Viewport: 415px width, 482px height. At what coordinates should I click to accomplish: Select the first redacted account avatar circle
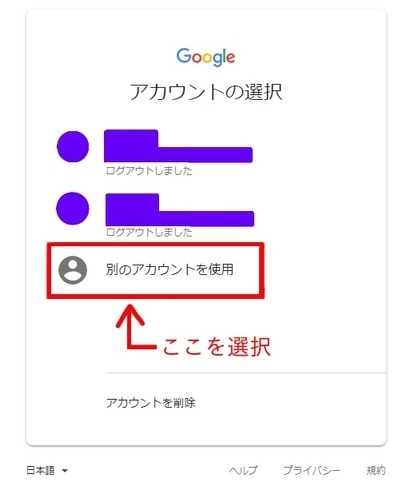pos(73,147)
